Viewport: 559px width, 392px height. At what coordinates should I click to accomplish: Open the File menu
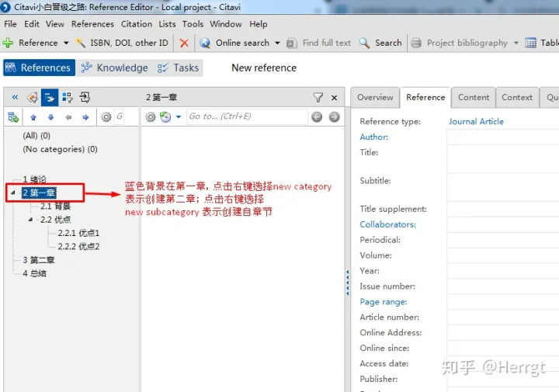(x=10, y=24)
